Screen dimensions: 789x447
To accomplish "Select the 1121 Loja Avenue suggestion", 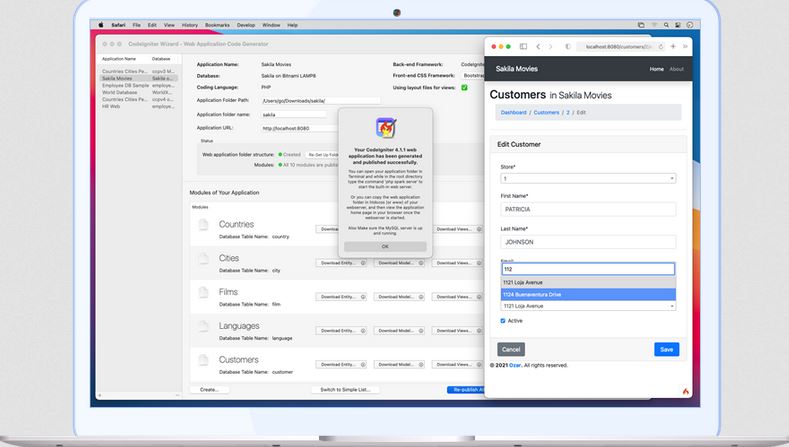I will click(588, 282).
